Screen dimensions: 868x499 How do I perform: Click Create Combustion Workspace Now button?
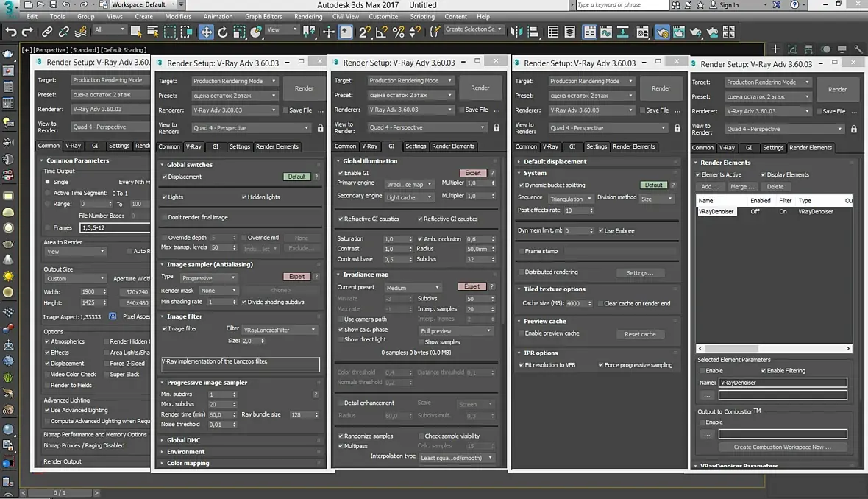(x=782, y=447)
